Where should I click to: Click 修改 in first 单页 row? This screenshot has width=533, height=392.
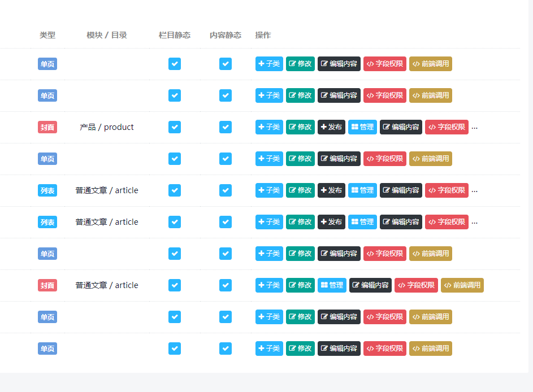point(300,64)
